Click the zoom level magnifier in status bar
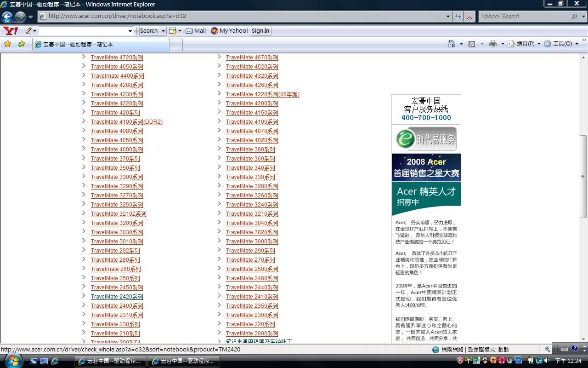The image size is (588, 368). [x=547, y=349]
